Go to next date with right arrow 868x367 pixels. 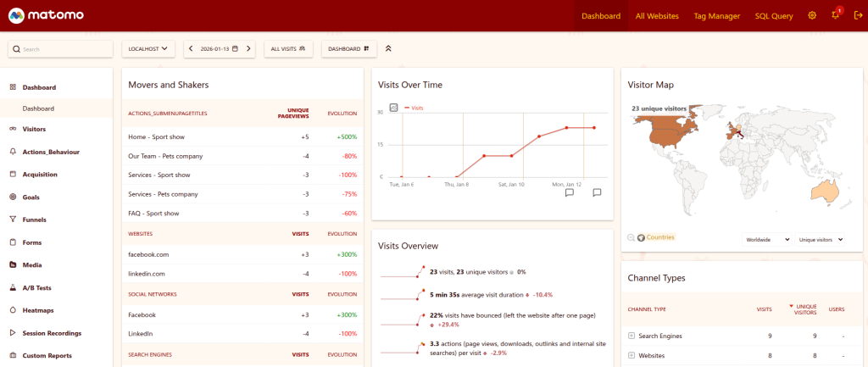point(248,49)
